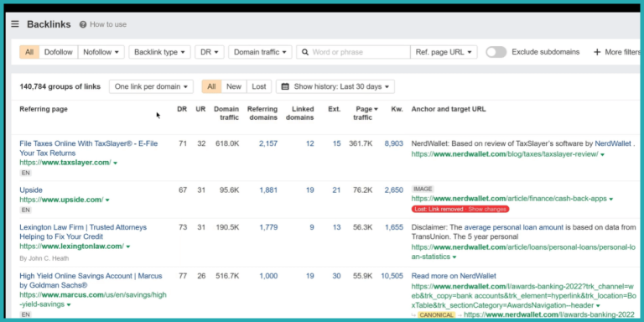Click the search magnifier icon
The height and width of the screenshot is (322, 644).
305,52
